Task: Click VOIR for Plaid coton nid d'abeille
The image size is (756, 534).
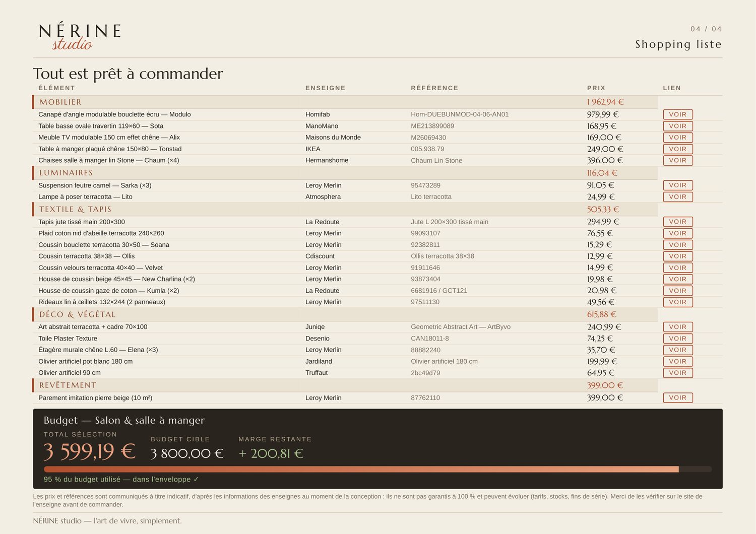Action: (678, 233)
